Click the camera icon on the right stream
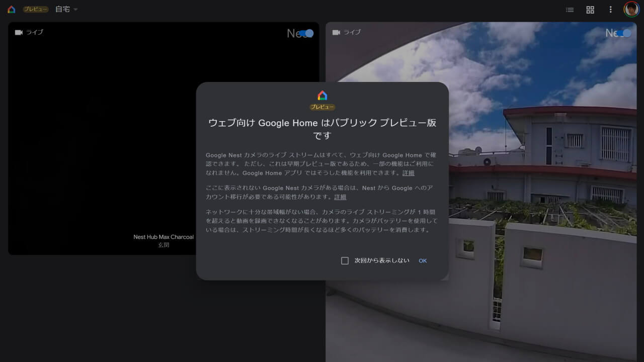This screenshot has width=644, height=362. pyautogui.click(x=337, y=32)
